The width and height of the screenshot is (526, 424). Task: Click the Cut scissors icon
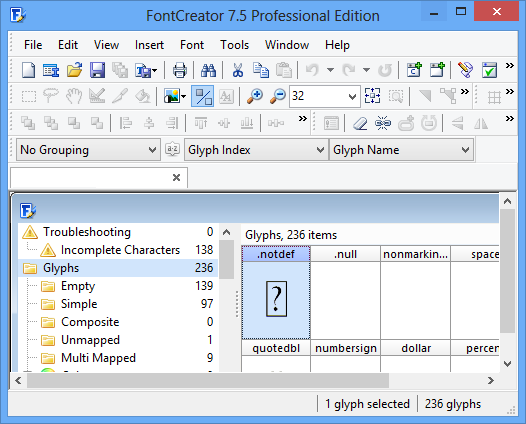pos(238,70)
